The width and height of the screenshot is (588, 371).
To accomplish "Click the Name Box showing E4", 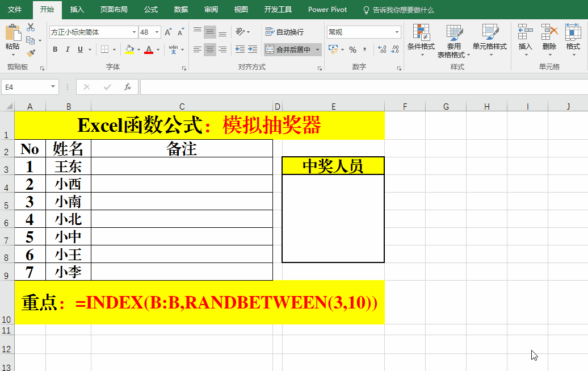I will (26, 87).
